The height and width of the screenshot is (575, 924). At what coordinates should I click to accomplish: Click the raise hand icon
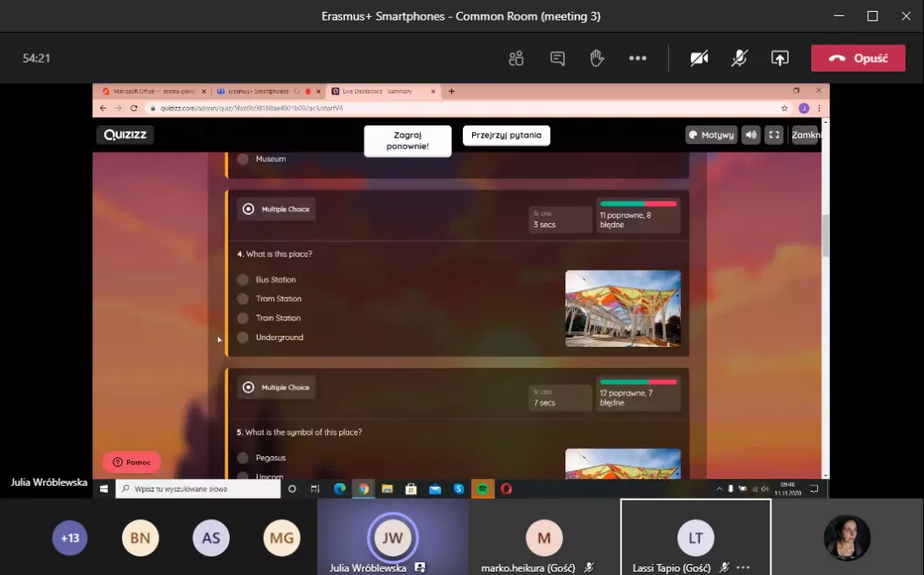(597, 59)
